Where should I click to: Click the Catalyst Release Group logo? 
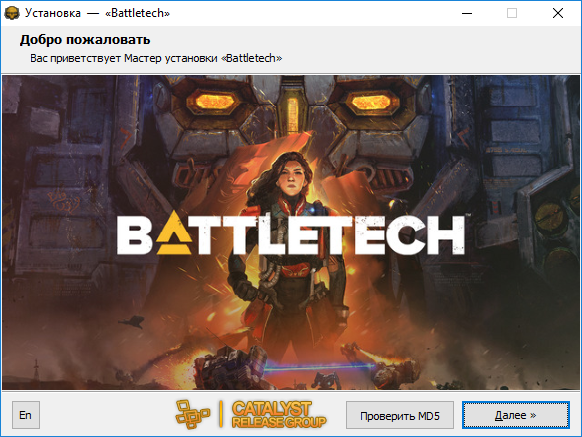pyautogui.click(x=251, y=414)
